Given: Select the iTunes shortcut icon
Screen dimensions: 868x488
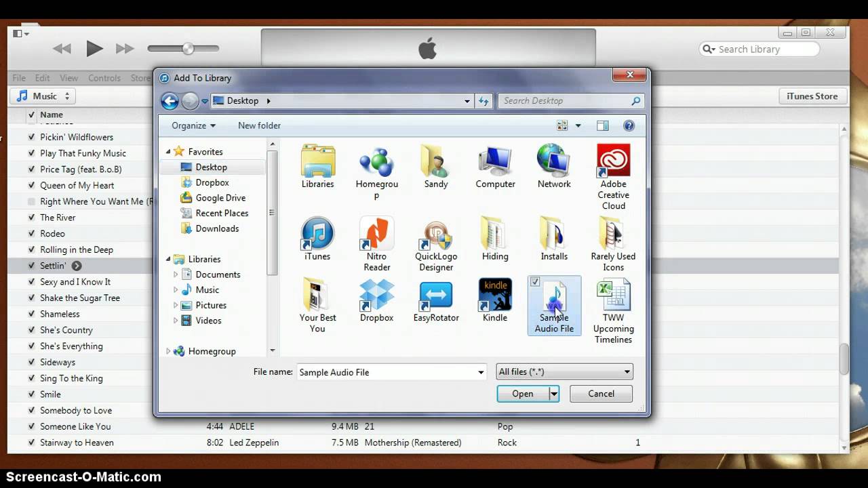Looking at the screenshot, I should (317, 239).
